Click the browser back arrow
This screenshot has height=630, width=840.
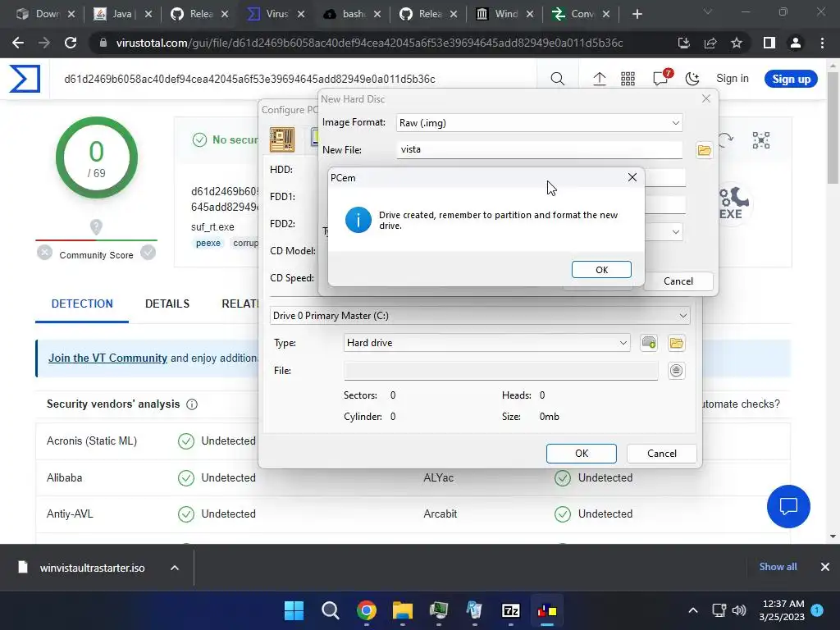pyautogui.click(x=18, y=43)
